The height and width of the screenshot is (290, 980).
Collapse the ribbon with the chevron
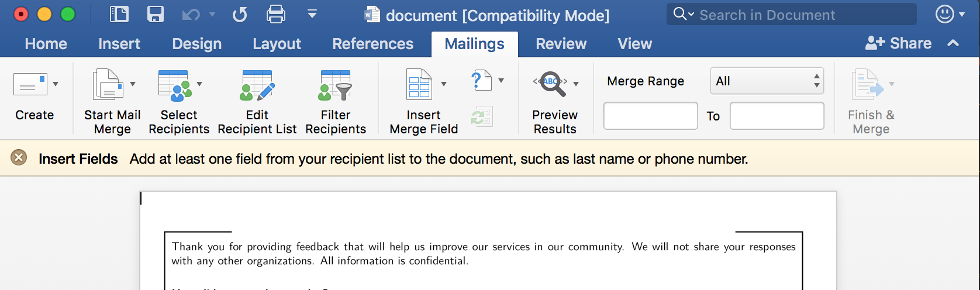coord(953,43)
